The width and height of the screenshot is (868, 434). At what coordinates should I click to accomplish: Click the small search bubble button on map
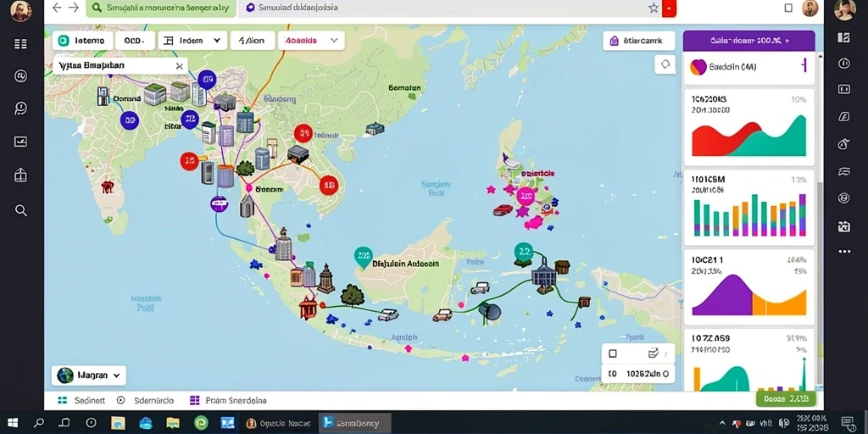tap(665, 64)
